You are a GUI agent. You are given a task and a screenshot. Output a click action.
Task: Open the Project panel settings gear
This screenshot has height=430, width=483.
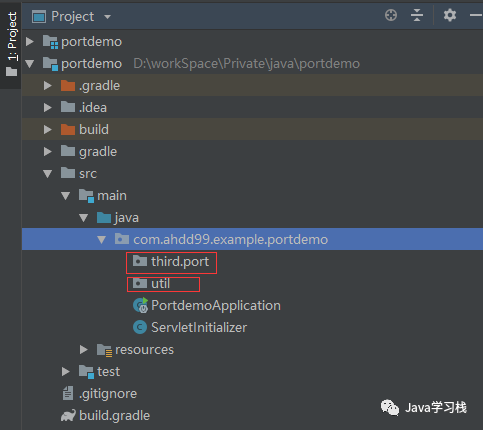[450, 15]
